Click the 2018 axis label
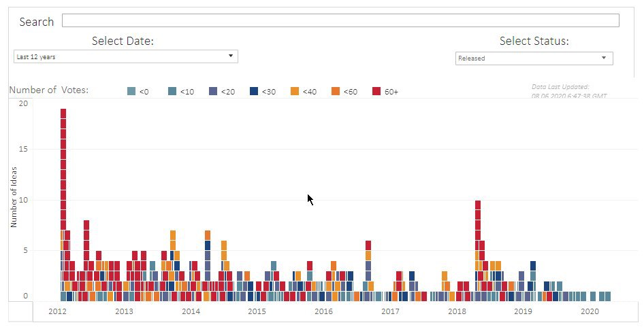644x327 pixels. 457,311
